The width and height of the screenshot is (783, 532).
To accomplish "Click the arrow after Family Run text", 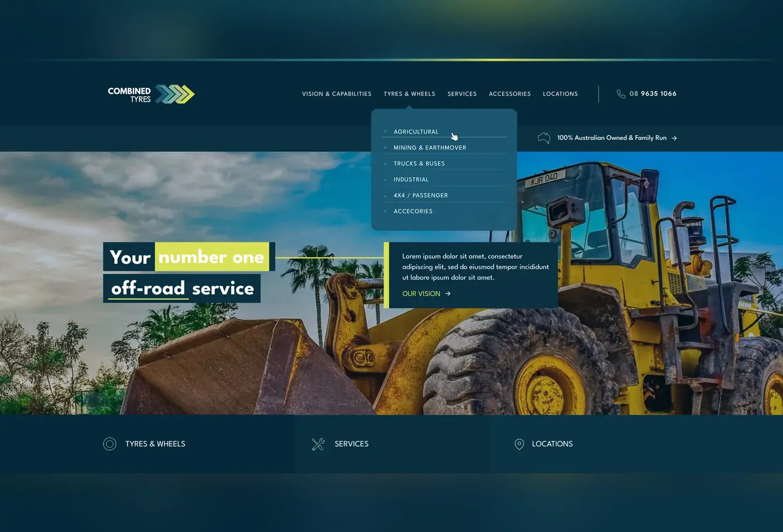I will click(x=674, y=138).
